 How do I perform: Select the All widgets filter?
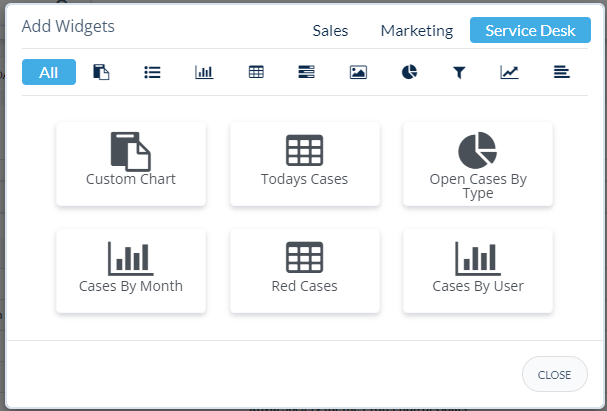pyautogui.click(x=49, y=72)
